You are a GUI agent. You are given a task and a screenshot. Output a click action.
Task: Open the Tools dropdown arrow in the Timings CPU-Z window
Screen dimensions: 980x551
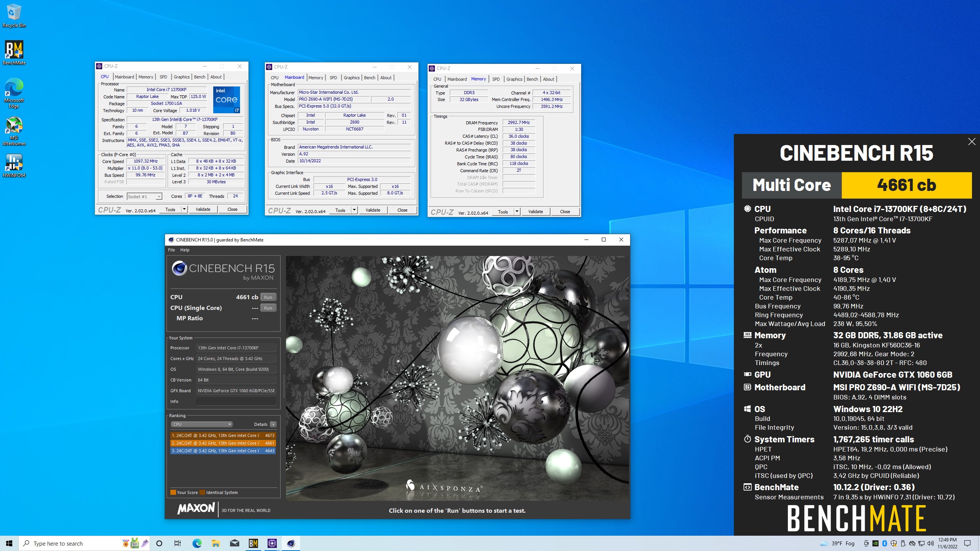tap(517, 212)
